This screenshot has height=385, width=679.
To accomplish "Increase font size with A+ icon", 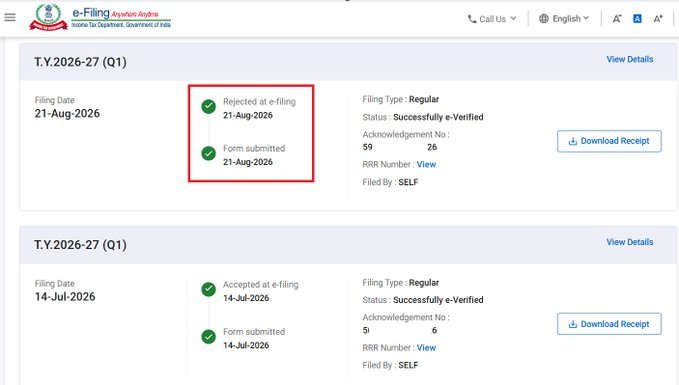I will click(x=658, y=19).
